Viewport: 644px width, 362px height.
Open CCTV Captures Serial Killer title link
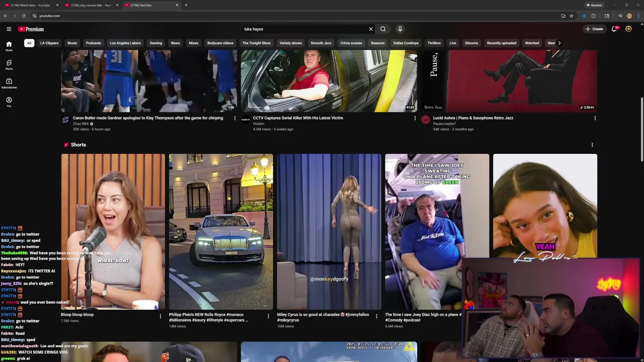pos(298,118)
